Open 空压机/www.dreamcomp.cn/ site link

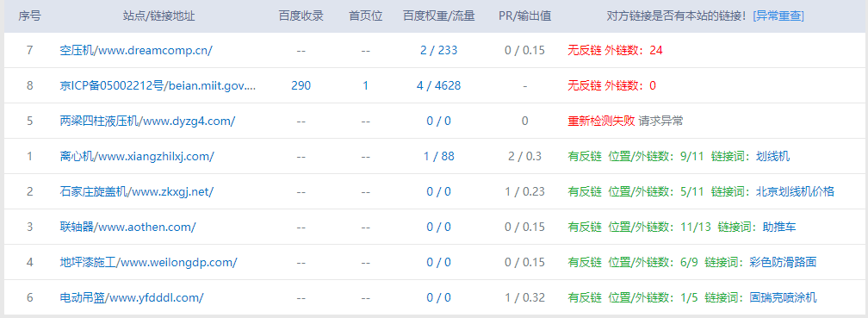[136, 50]
